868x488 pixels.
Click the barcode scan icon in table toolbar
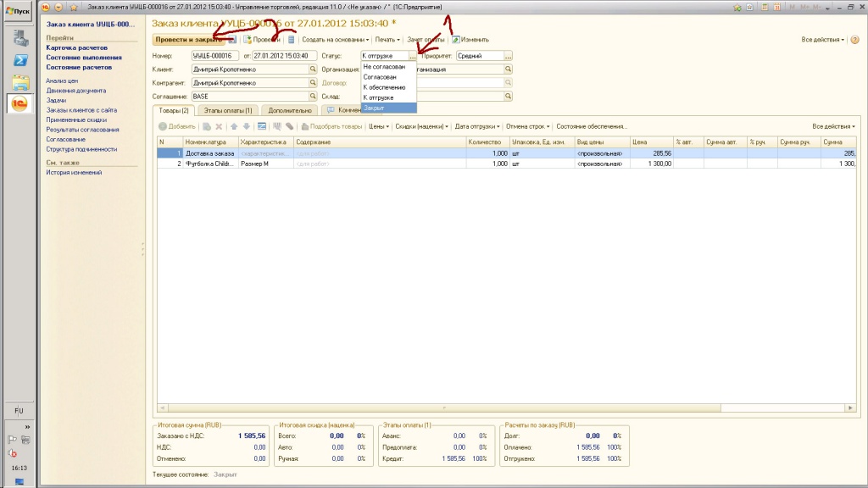click(x=277, y=127)
